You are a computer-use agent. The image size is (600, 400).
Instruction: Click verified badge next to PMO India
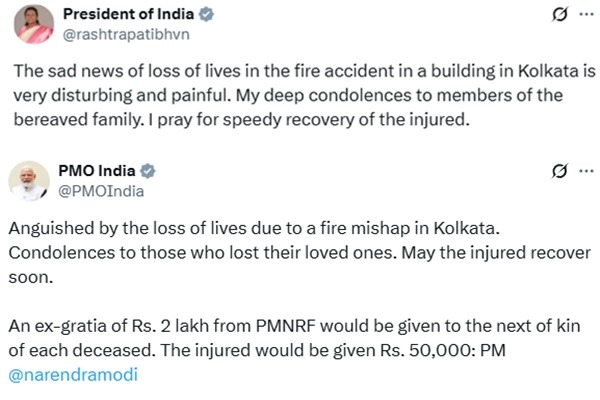[x=148, y=171]
